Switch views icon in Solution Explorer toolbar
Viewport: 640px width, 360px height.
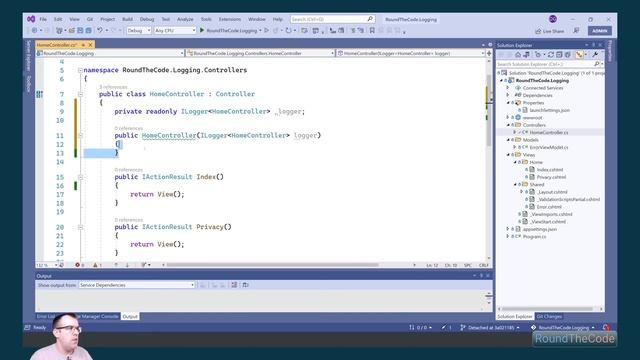(527, 55)
